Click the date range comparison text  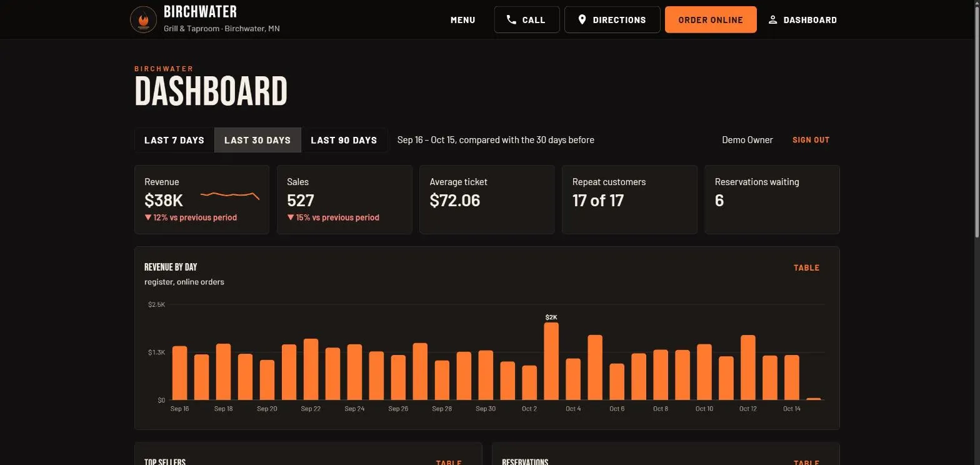tap(496, 140)
